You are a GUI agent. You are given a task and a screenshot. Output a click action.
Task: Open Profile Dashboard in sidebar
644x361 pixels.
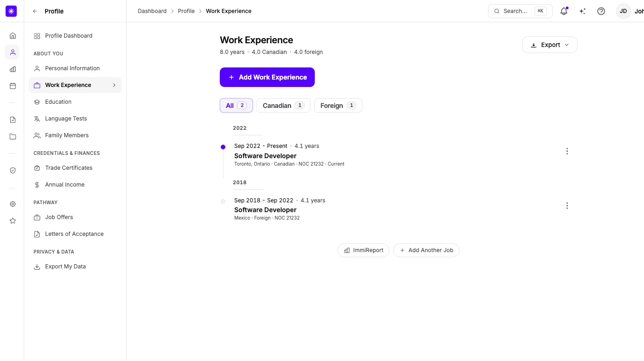[75, 36]
